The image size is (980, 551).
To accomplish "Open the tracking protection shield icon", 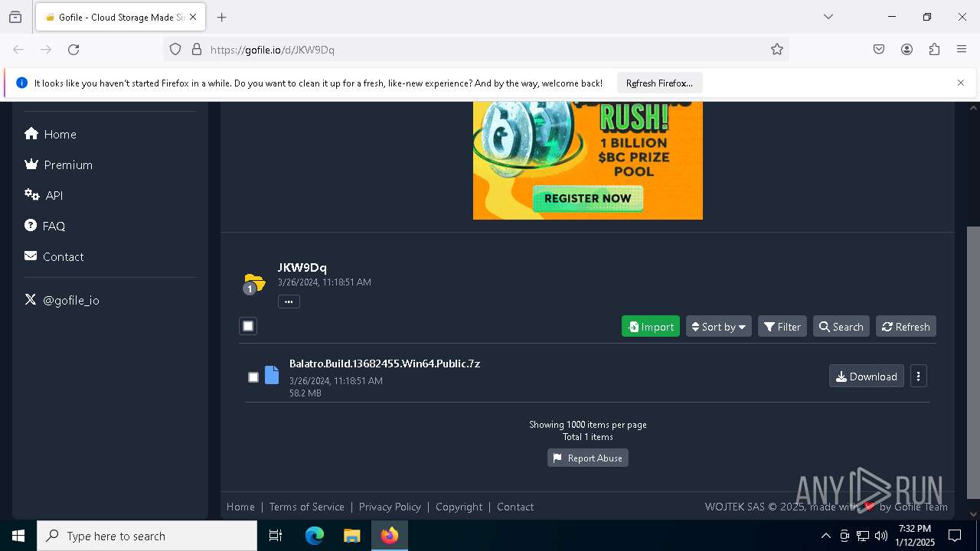I will point(175,50).
